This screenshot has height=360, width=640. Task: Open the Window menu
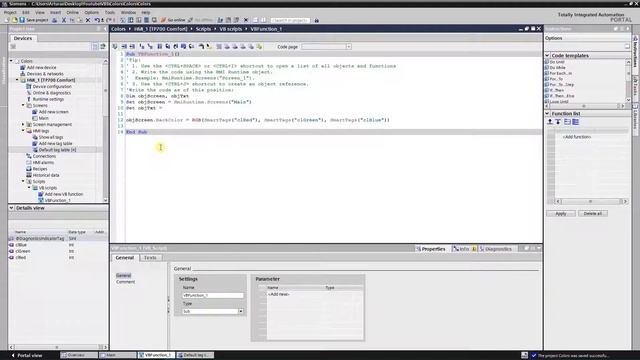[128, 12]
